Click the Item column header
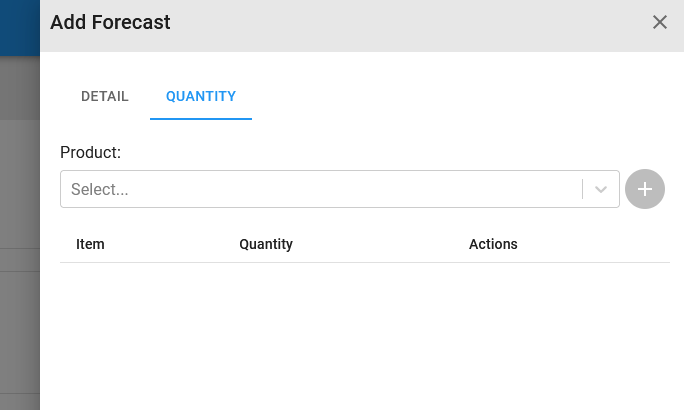Image resolution: width=684 pixels, height=410 pixels. 90,244
